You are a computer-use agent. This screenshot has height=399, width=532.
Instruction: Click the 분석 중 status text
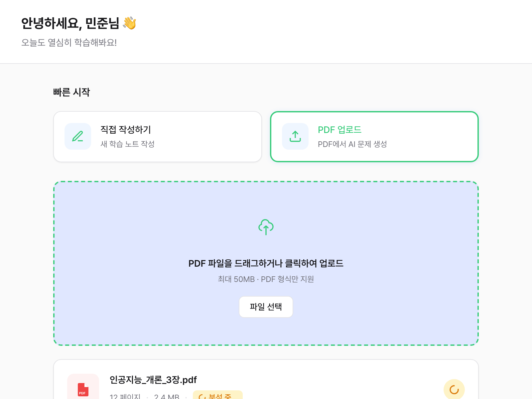220,396
